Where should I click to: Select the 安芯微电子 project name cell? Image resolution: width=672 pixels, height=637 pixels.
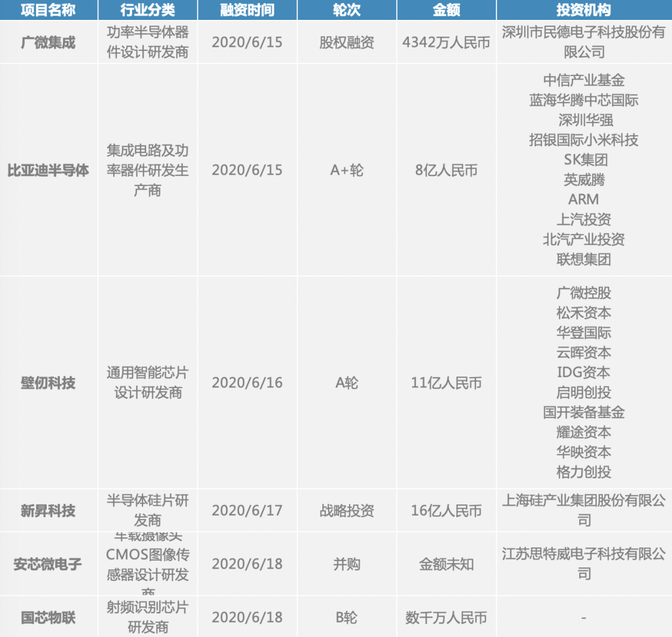point(49,564)
